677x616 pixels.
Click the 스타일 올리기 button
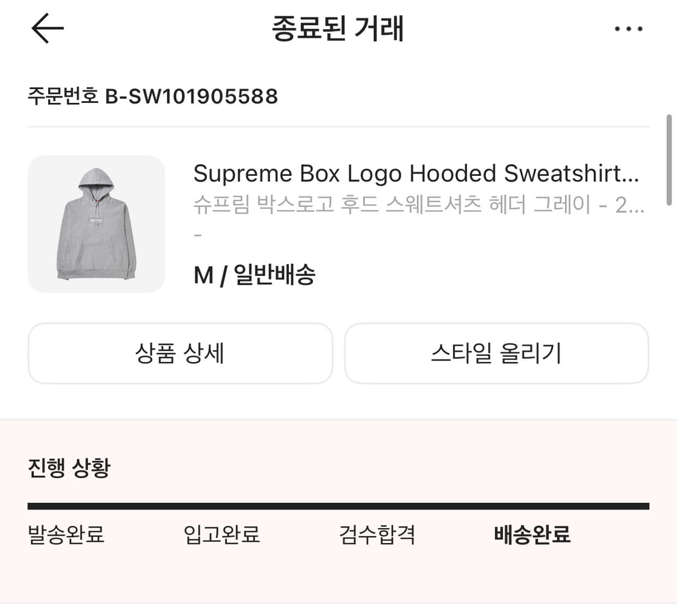[x=497, y=353]
